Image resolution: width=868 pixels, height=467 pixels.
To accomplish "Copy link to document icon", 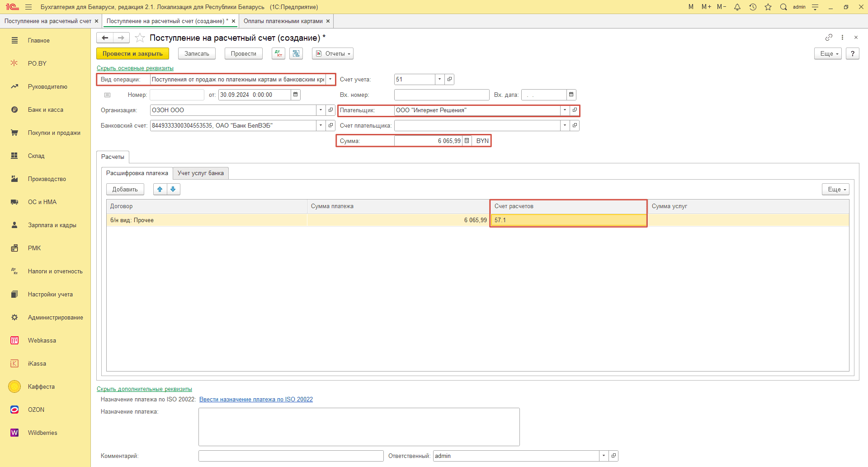I will click(829, 37).
